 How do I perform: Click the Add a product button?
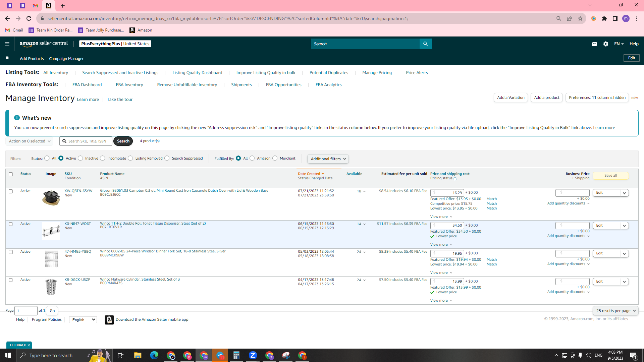click(x=547, y=98)
